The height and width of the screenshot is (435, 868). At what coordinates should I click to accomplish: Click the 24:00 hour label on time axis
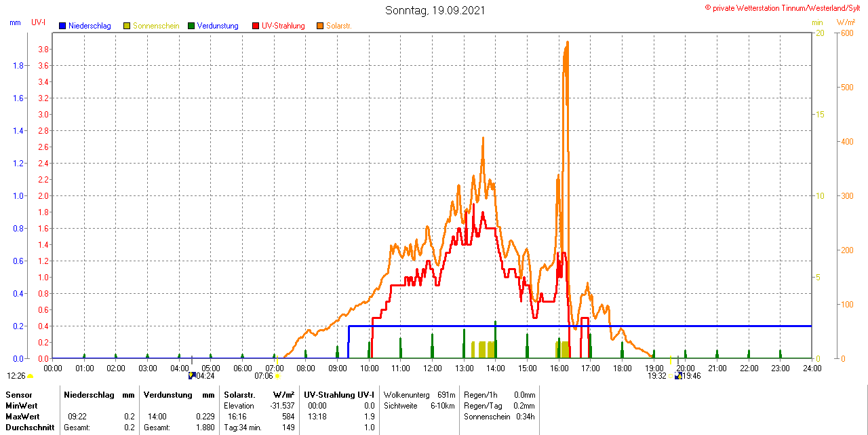(x=812, y=368)
